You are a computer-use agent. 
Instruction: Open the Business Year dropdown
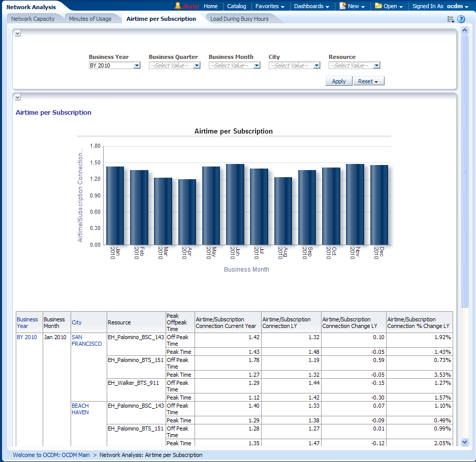point(136,65)
